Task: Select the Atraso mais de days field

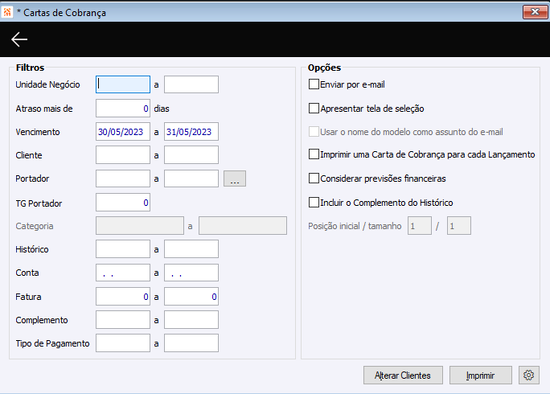Action: pos(123,108)
